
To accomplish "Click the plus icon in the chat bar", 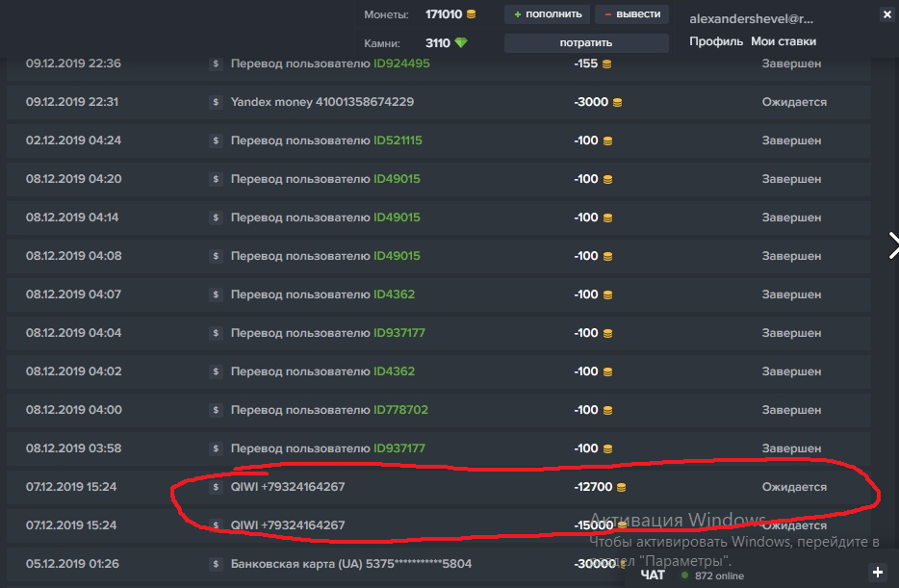I will tap(877, 573).
